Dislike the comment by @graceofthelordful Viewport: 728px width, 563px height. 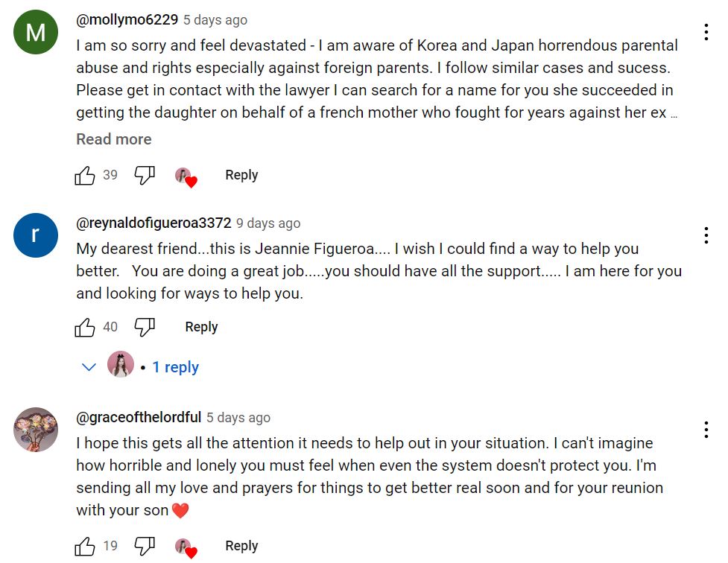145,547
